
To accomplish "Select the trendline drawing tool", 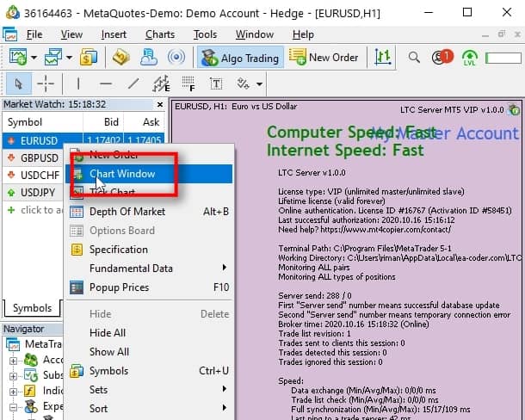I will pos(133,83).
